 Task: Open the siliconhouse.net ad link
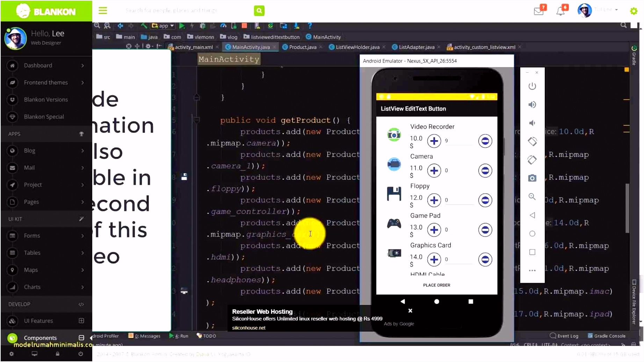(x=248, y=328)
